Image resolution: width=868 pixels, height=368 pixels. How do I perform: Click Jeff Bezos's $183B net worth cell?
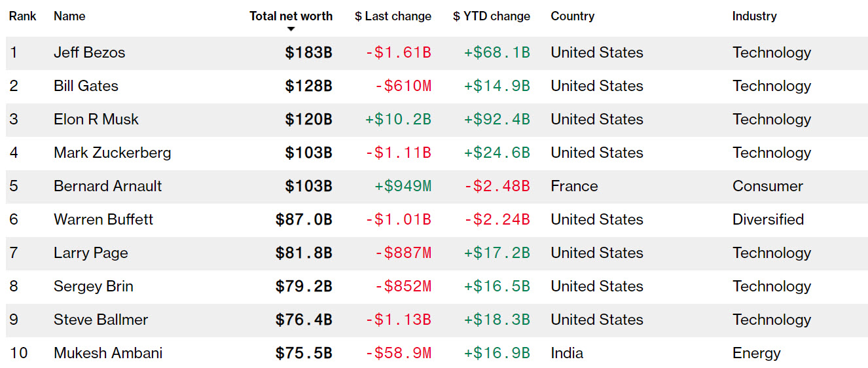308,52
